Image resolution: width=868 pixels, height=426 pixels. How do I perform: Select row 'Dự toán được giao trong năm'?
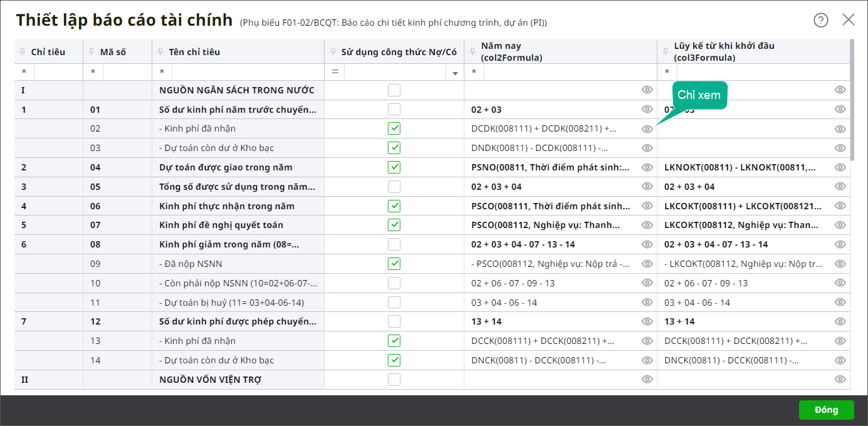(226, 167)
